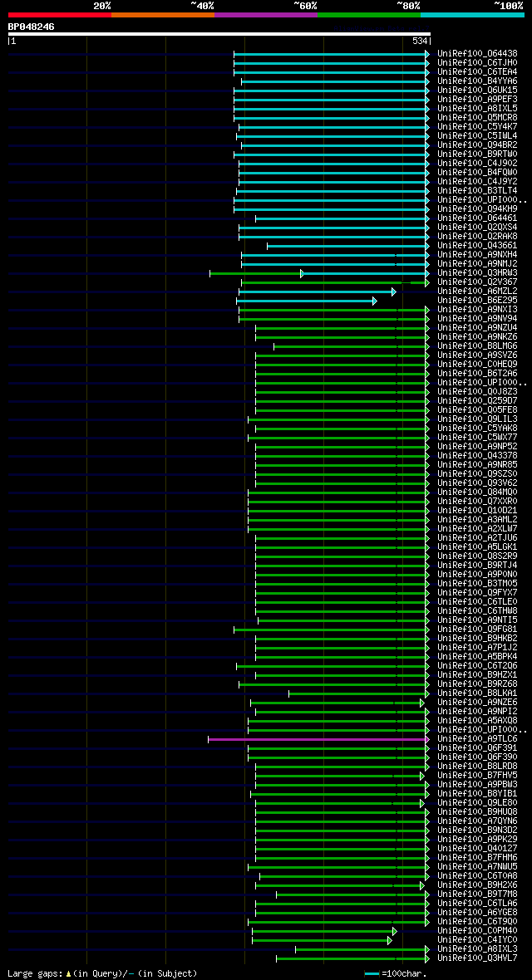532x980 pixels.
Task: Select the UniRef100_Q43661 label
Action: click(477, 246)
